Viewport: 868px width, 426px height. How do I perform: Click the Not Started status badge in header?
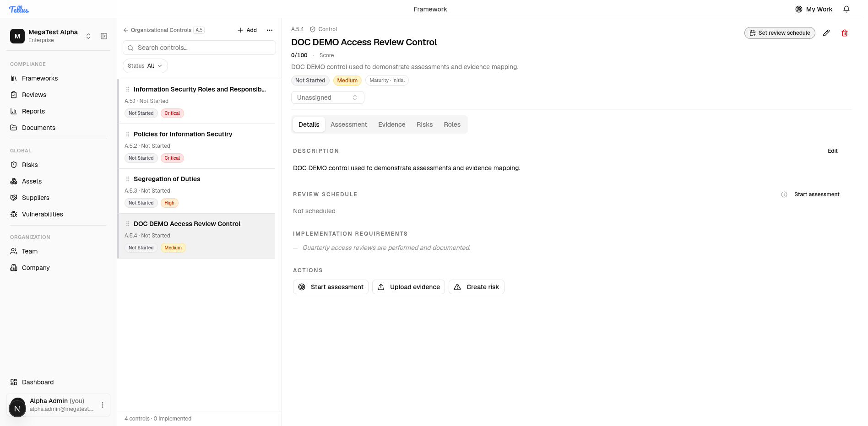[x=310, y=81]
